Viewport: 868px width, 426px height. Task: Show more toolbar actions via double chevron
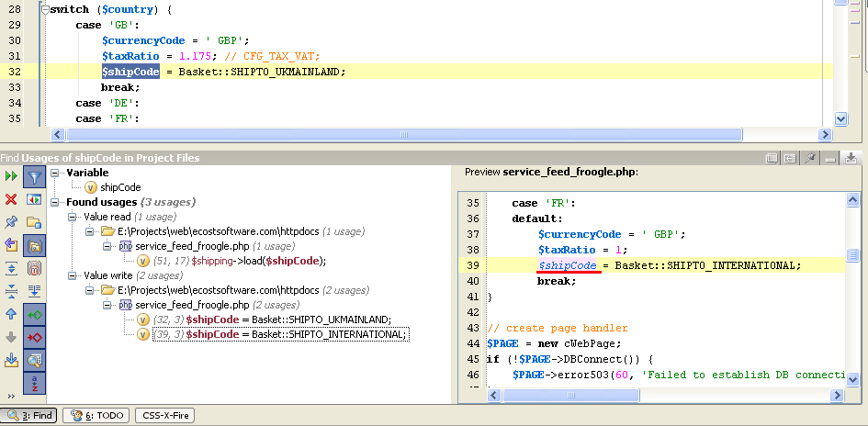coord(10,396)
